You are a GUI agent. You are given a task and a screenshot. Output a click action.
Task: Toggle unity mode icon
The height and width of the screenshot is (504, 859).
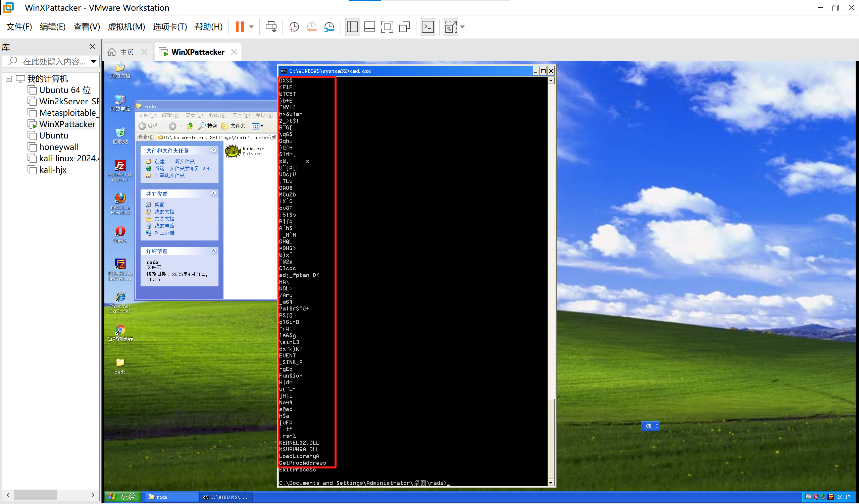pos(405,27)
